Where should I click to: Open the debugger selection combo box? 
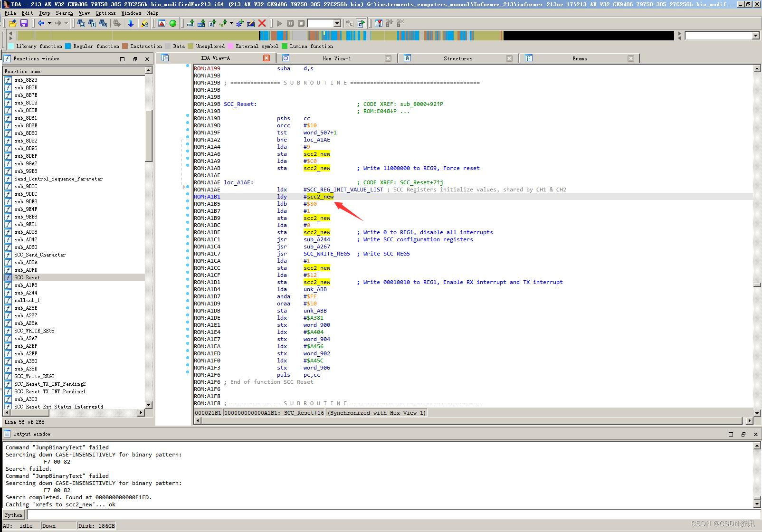324,23
